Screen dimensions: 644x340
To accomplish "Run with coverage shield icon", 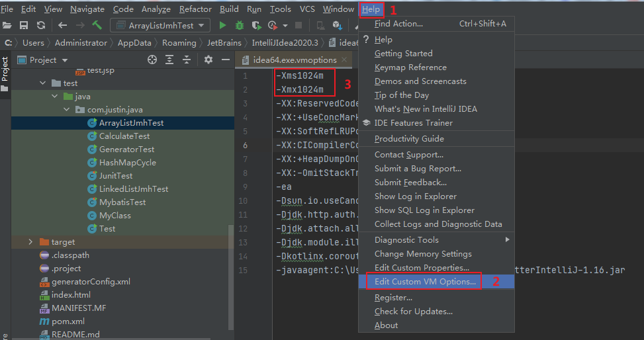I will tap(257, 25).
